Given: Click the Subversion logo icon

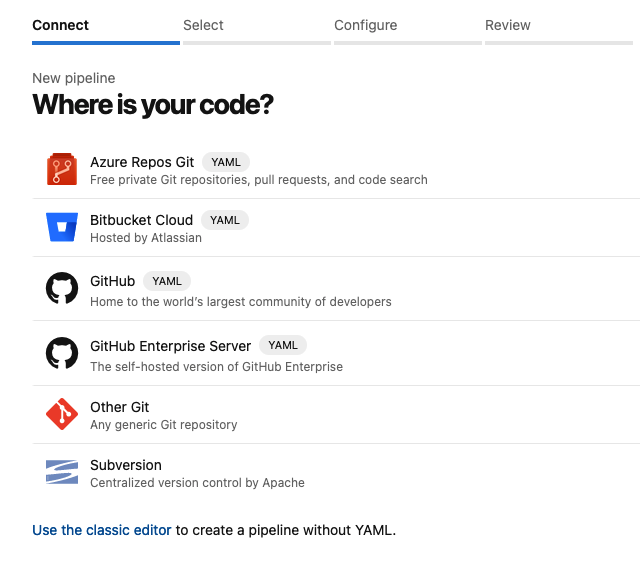Looking at the screenshot, I should click(62, 472).
